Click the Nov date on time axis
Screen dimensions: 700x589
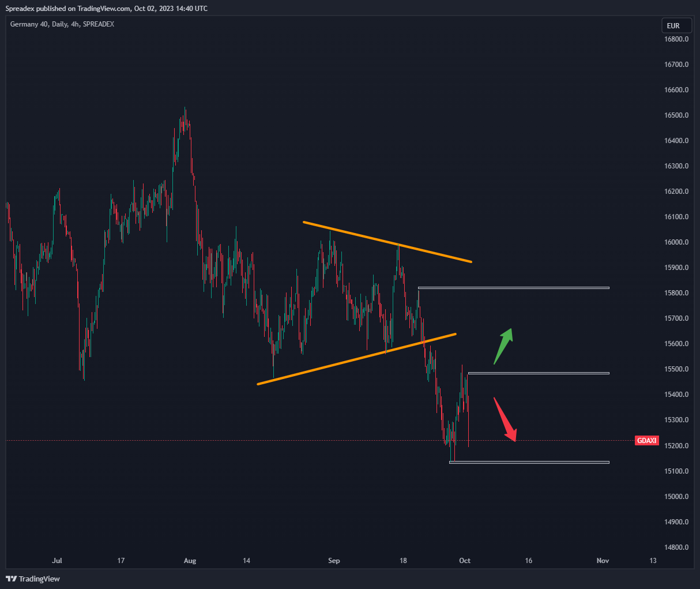tap(603, 561)
